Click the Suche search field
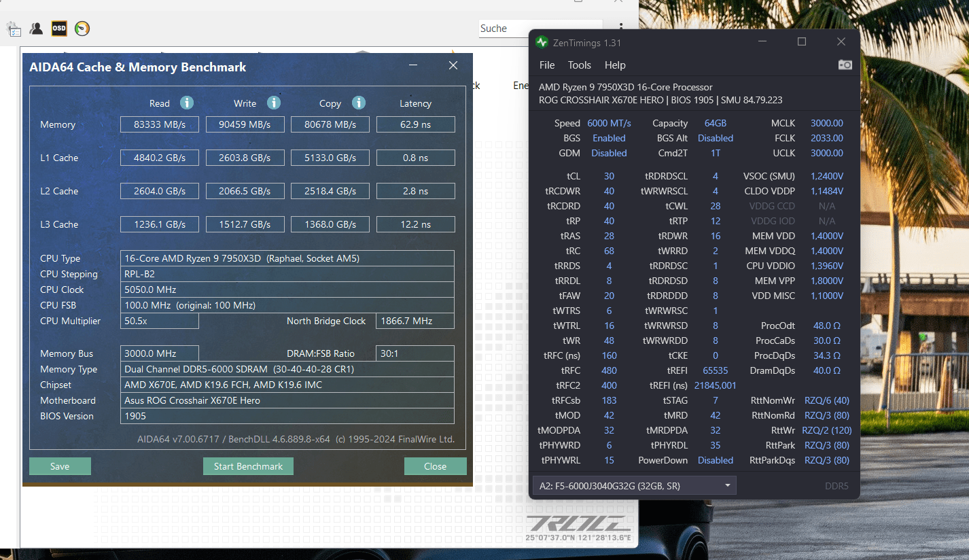 point(540,29)
